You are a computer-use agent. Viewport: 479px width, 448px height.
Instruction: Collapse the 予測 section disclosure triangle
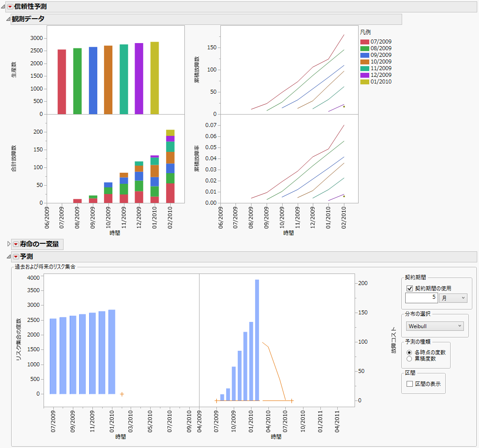tap(8, 257)
